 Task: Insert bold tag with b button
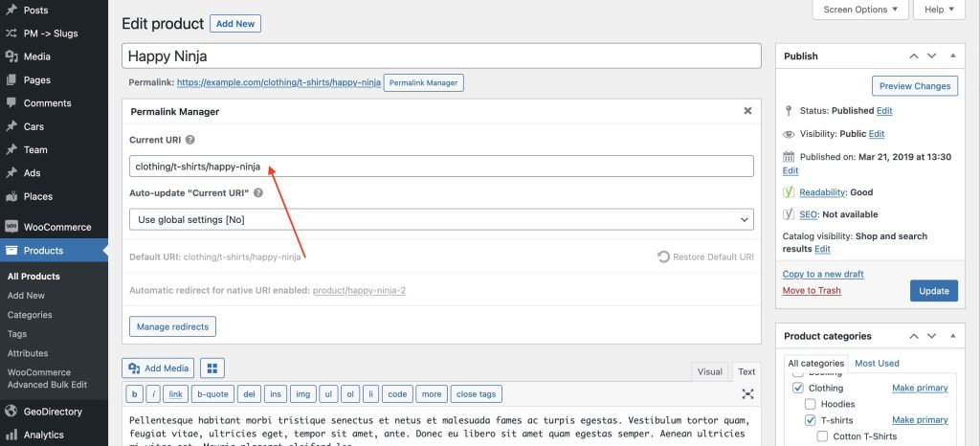(x=134, y=394)
